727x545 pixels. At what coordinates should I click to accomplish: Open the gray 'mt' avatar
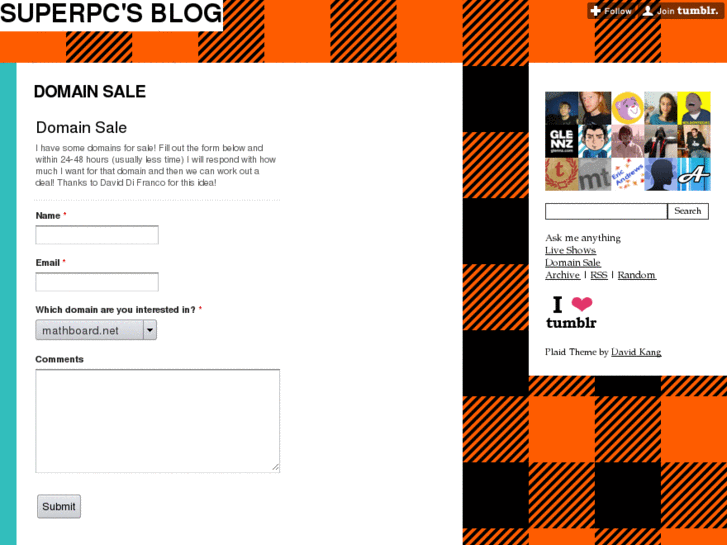tap(595, 174)
